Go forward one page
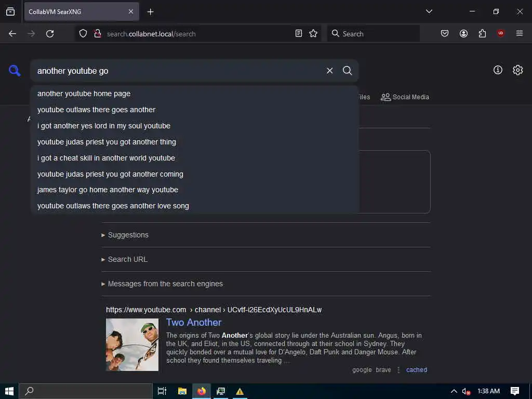 pos(31,34)
